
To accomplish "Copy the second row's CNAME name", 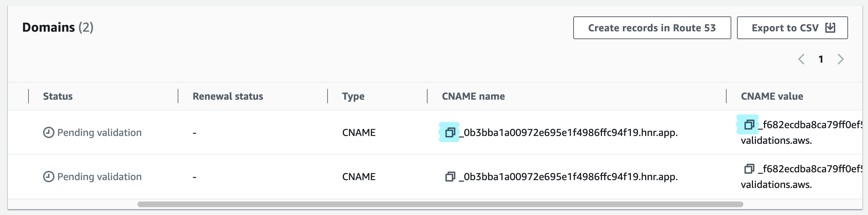I will [x=450, y=177].
